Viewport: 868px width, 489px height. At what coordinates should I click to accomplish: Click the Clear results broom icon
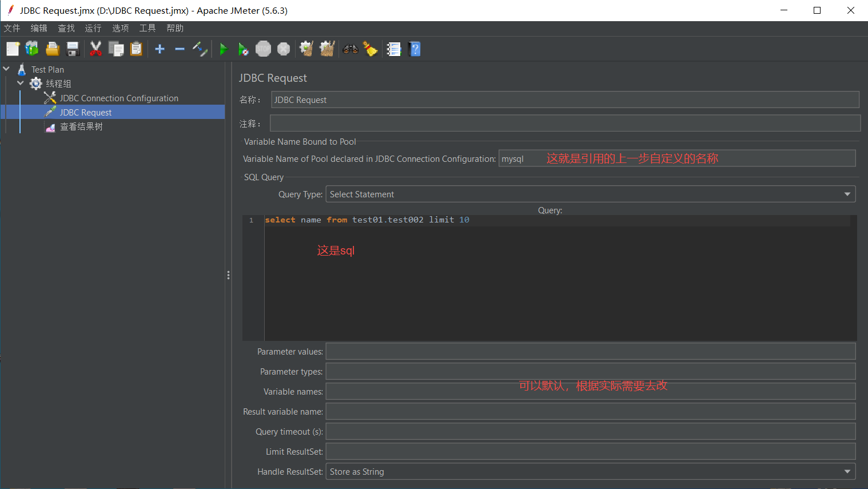306,49
